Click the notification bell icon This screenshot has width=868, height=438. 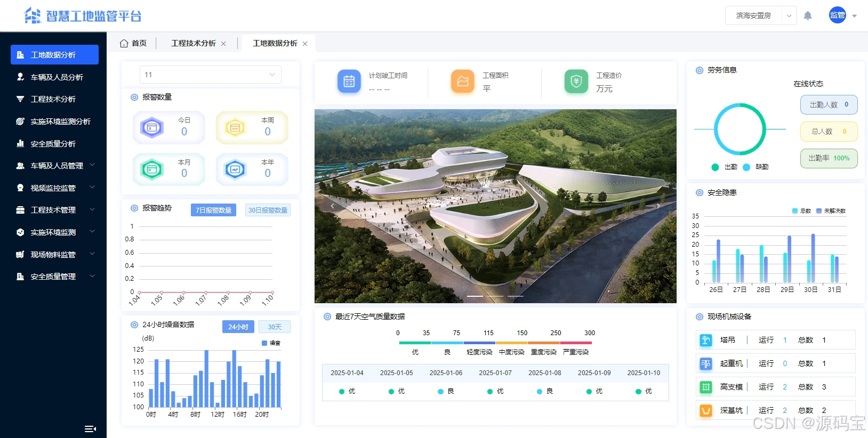808,15
